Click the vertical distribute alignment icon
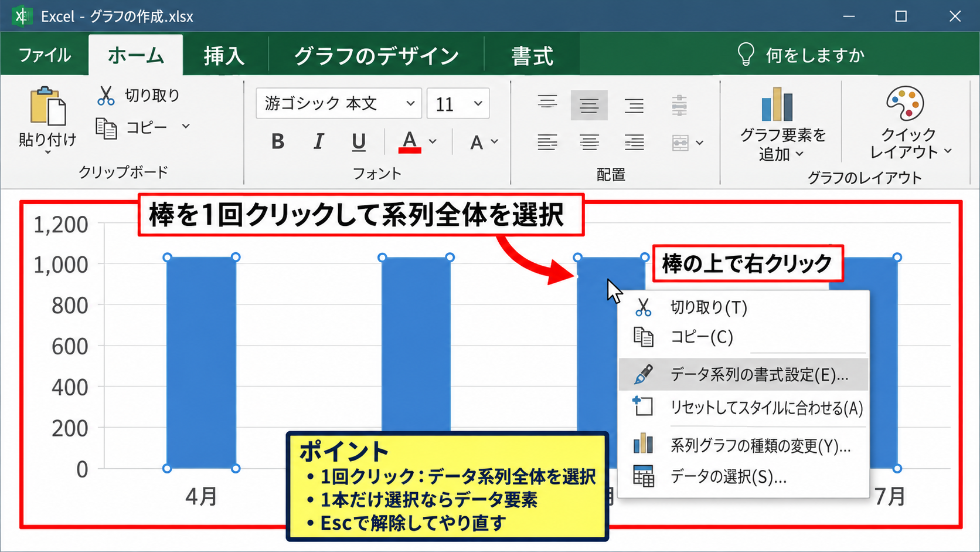Viewport: 980px width, 552px height. pyautogui.click(x=679, y=105)
